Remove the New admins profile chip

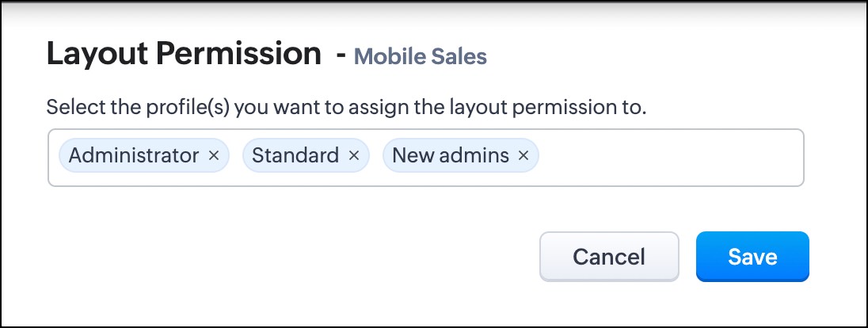523,156
